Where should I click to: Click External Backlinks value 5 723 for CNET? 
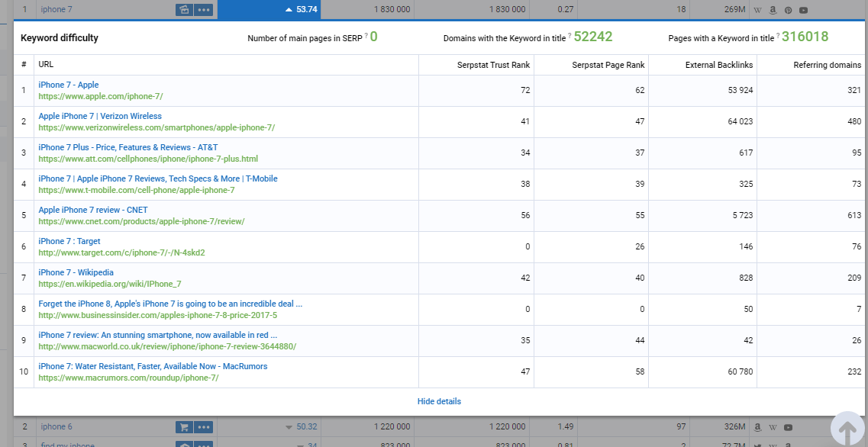[742, 215]
